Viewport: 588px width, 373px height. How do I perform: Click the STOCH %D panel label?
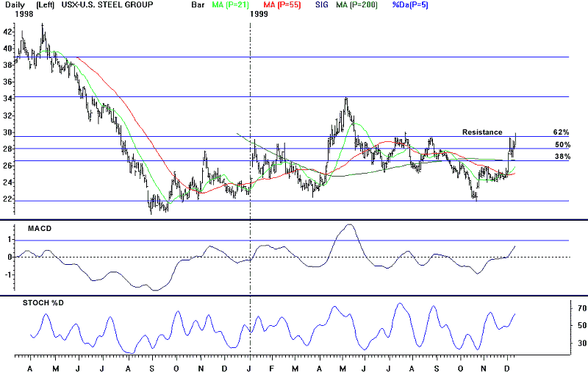pyautogui.click(x=43, y=302)
